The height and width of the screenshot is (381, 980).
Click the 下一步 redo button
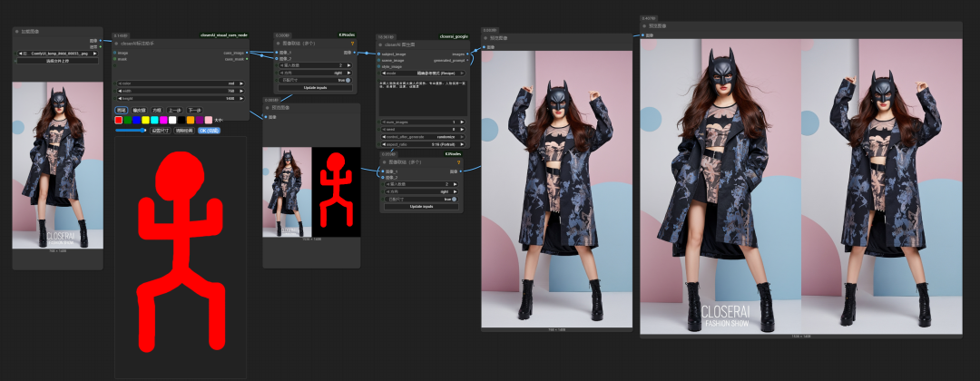pos(194,110)
